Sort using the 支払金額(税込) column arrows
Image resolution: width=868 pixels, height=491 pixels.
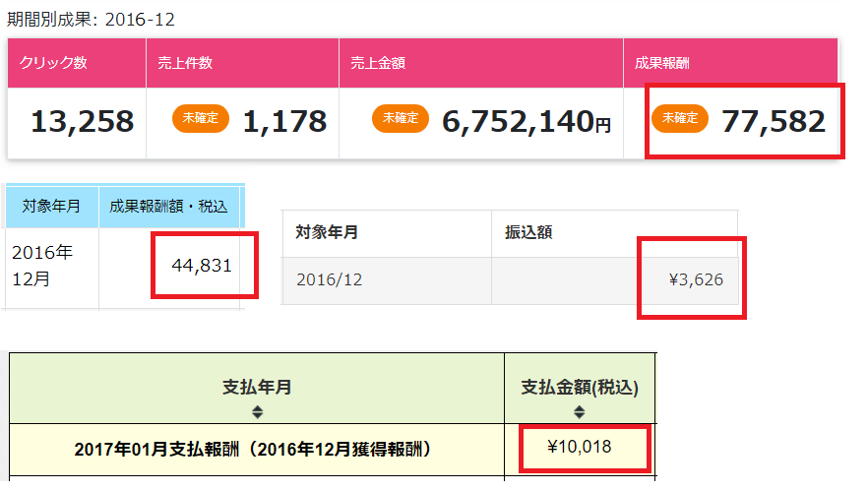(580, 412)
